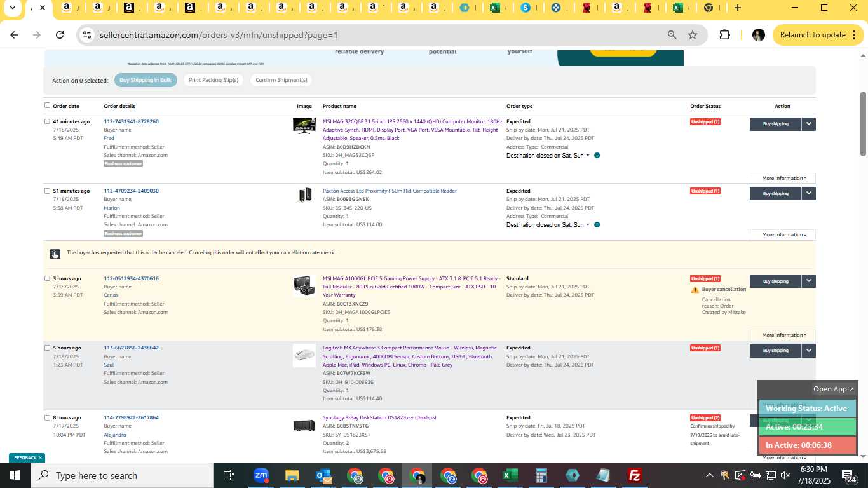Switch to the first Excel browser tab
Screen dimensions: 868x488
tap(495, 8)
